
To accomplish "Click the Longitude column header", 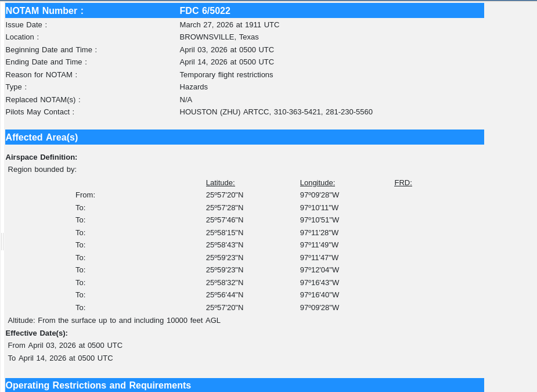I will (318, 182).
